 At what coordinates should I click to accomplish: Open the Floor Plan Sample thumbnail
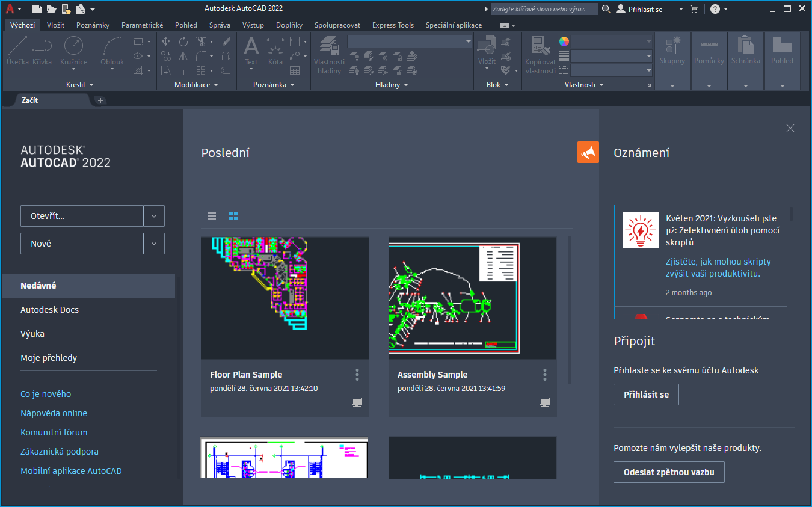click(x=285, y=298)
